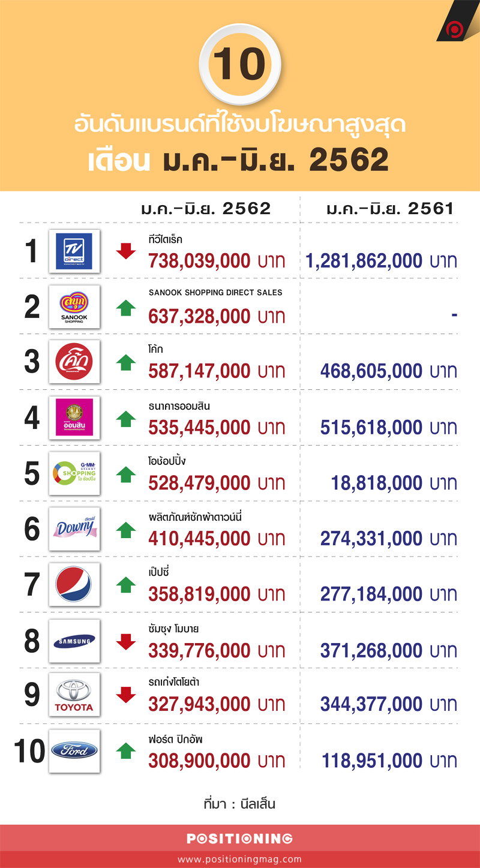The height and width of the screenshot is (868, 480).
Task: Click the red down arrow beside TV Direct
Action: coord(126,251)
